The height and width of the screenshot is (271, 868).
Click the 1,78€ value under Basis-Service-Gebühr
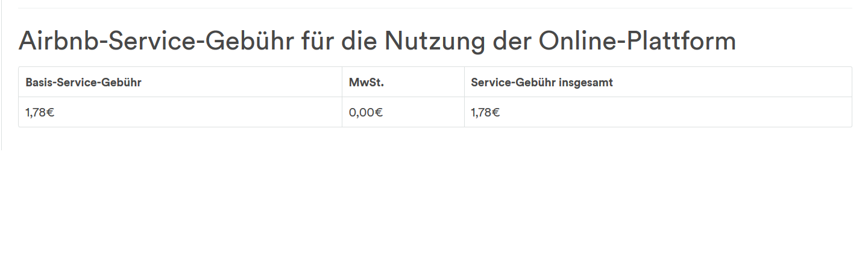coord(40,112)
